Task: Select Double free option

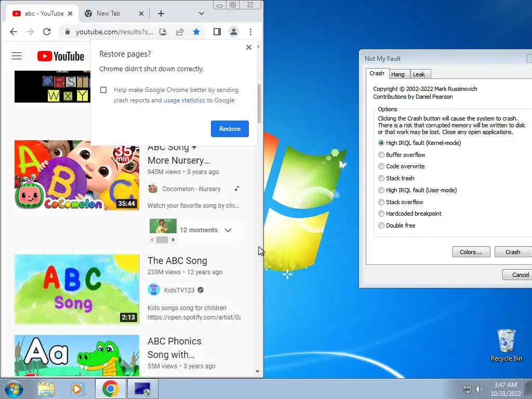Action: coord(381,225)
